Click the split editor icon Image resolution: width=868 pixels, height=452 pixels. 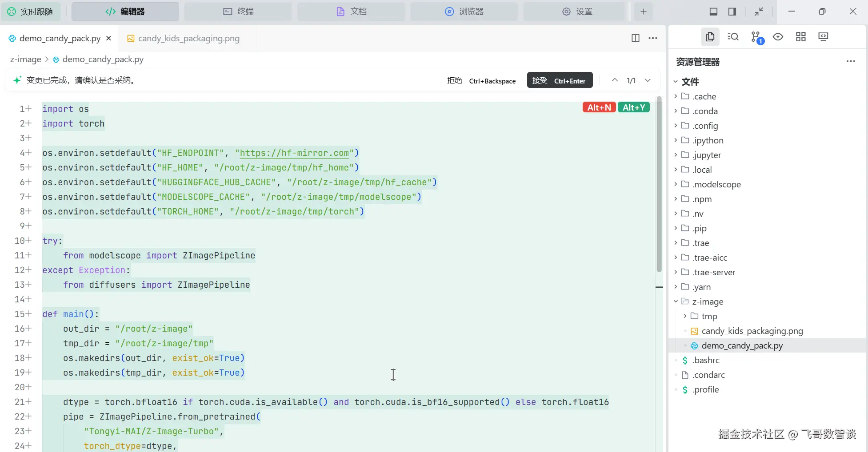(x=635, y=38)
